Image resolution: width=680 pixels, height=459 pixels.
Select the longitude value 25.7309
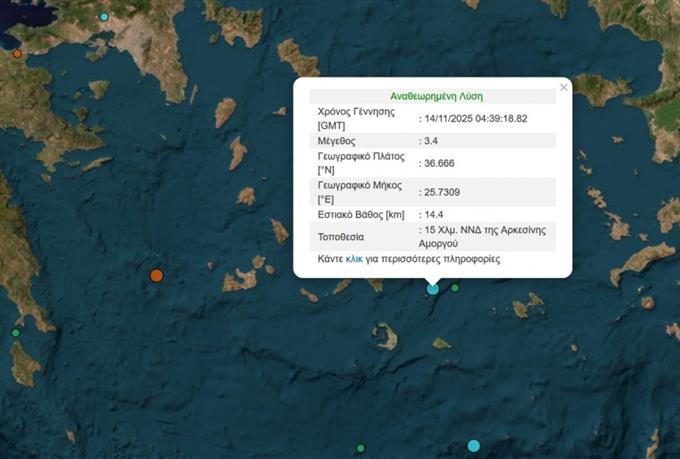444,192
